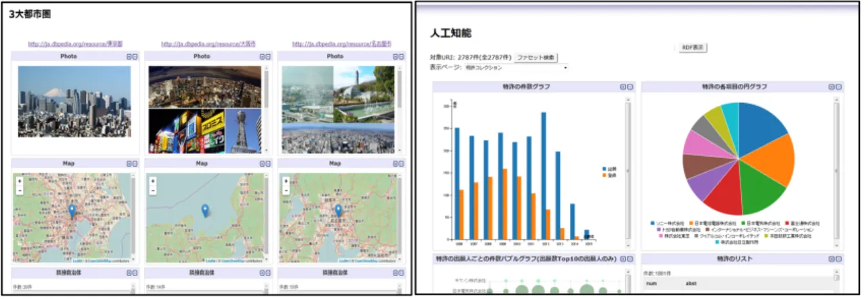This screenshot has height=299, width=868.
Task: Maximize the 特許の各項目の円グラフ panel via first header icon
Action: (x=831, y=87)
